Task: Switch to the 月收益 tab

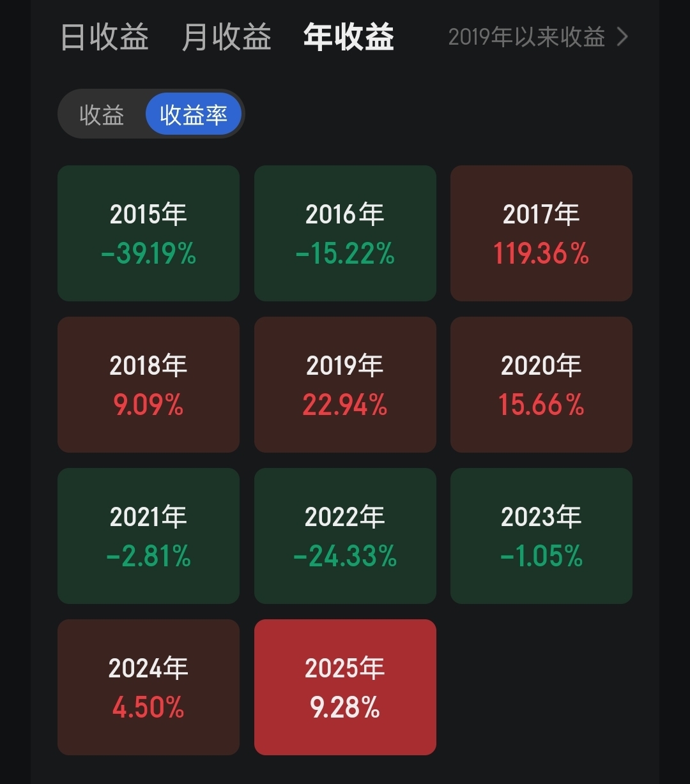Action: pos(227,37)
